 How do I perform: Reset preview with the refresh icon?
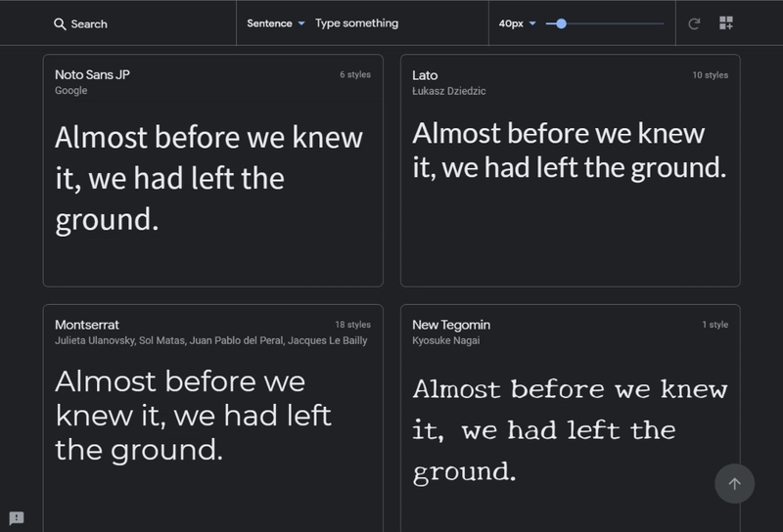coord(694,23)
